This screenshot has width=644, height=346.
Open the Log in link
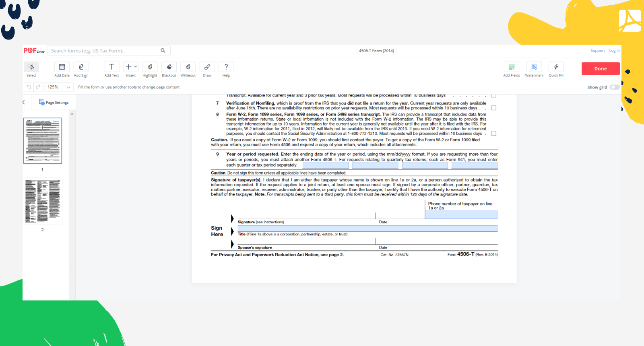tap(614, 51)
